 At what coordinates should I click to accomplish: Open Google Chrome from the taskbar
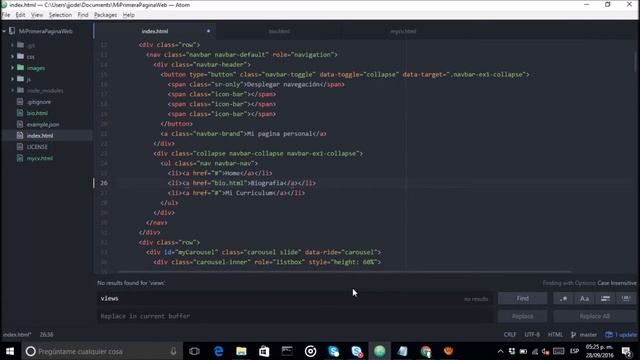[426, 351]
